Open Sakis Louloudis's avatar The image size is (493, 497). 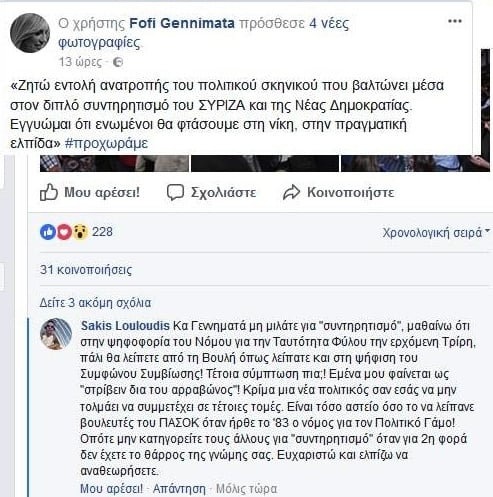[56, 334]
